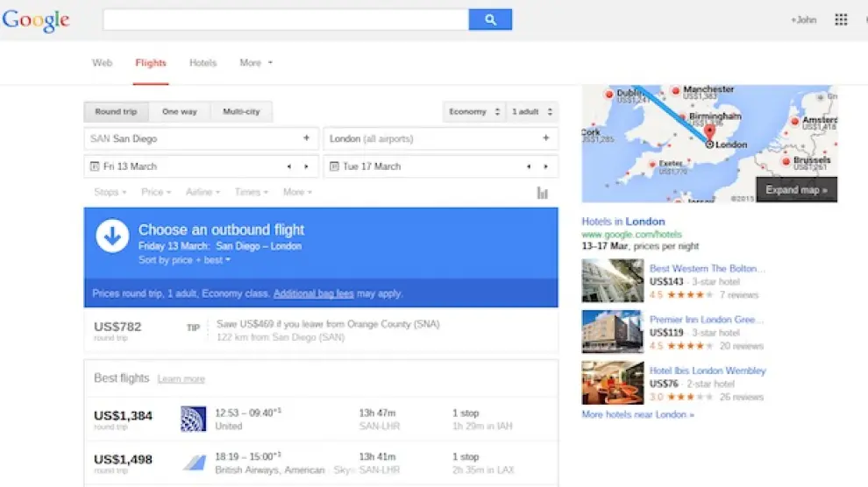The height and width of the screenshot is (487, 868).
Task: Switch to the Hotels tab
Action: pos(203,63)
